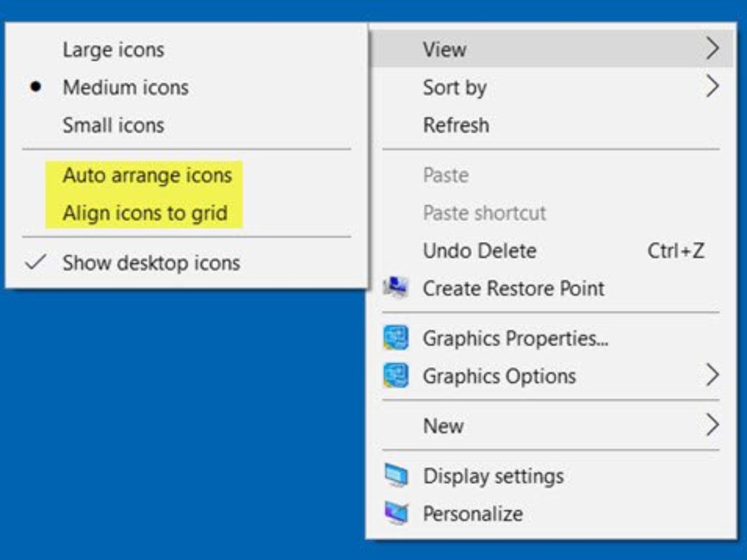This screenshot has width=747, height=560.
Task: Select the Medium icons option
Action: (125, 87)
